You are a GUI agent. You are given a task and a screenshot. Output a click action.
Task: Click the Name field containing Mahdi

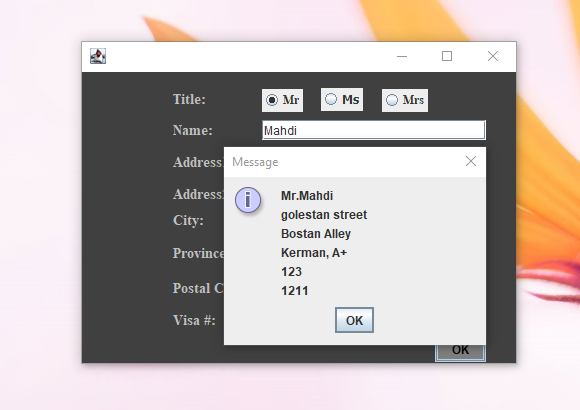point(374,130)
